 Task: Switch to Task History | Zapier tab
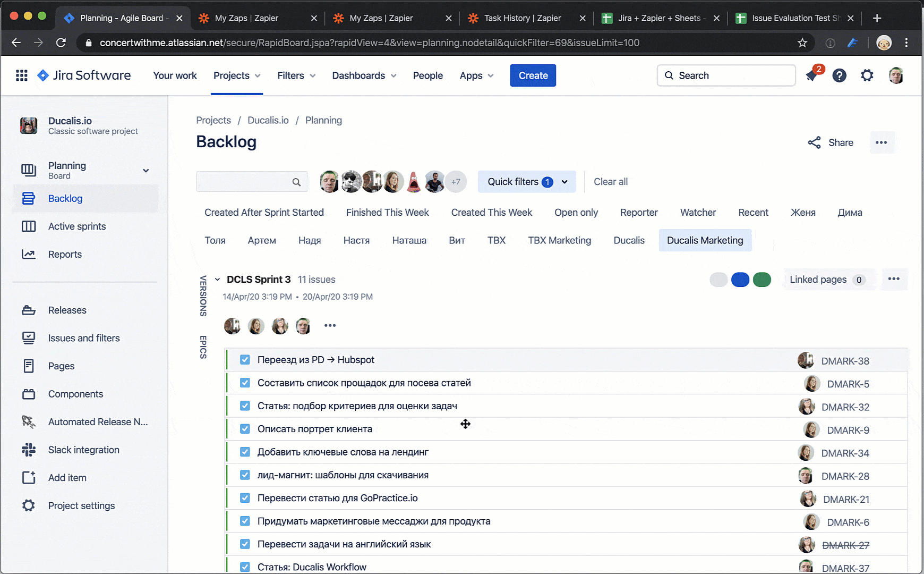tap(523, 18)
